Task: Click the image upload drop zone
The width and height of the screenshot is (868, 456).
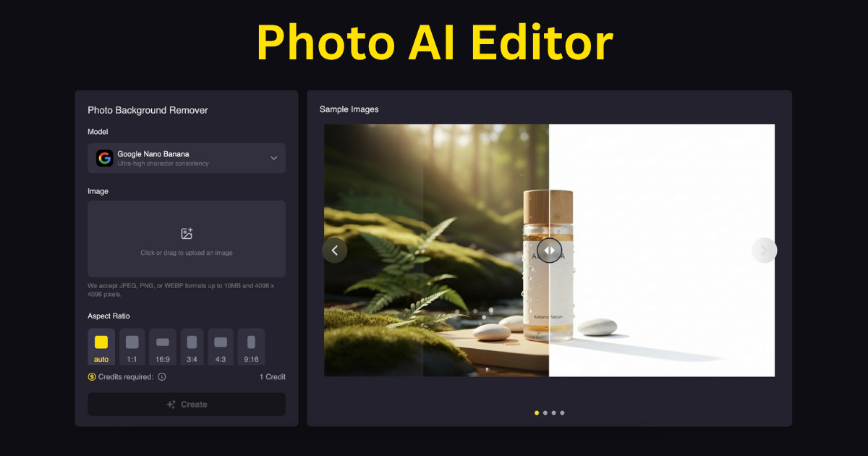Action: (187, 239)
